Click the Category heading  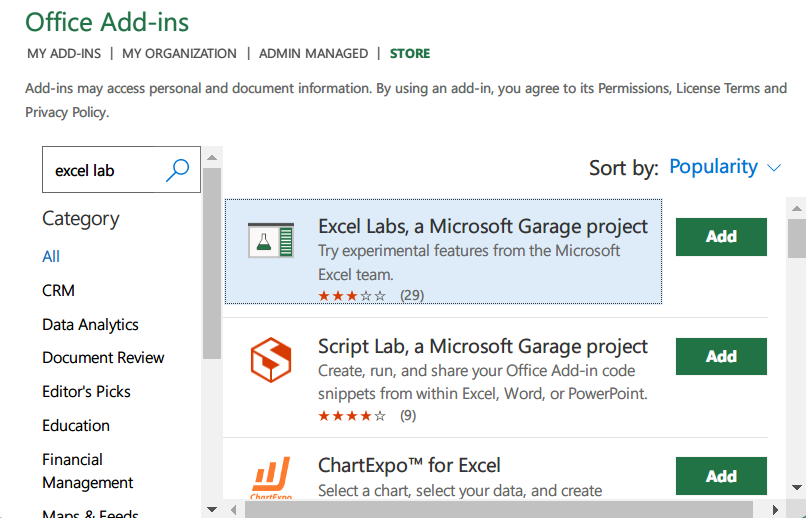(81, 219)
